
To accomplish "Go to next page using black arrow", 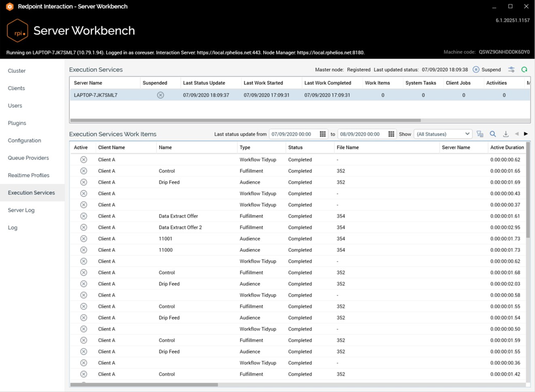I will pyautogui.click(x=526, y=134).
